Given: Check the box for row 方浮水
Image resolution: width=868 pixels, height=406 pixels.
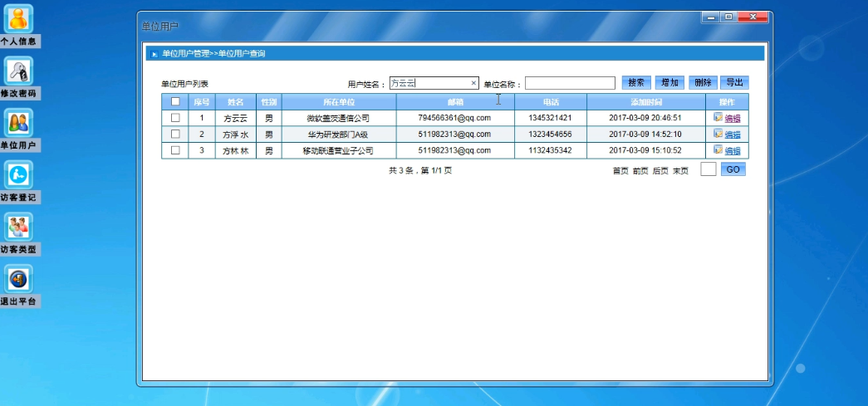Looking at the screenshot, I should [175, 134].
